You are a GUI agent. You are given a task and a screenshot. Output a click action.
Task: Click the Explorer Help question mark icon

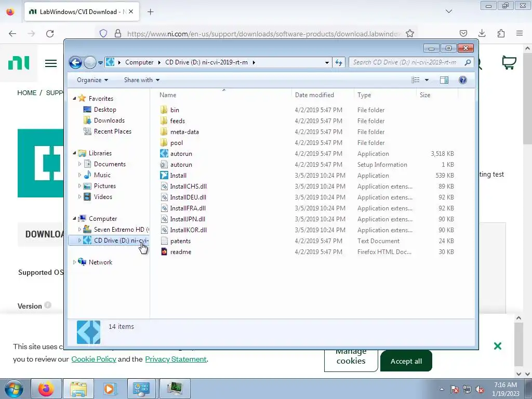(463, 80)
